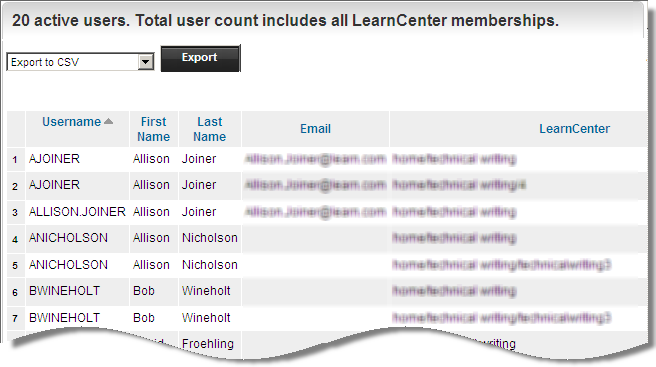
Task: Sort by LearnCenter column header
Action: click(574, 129)
